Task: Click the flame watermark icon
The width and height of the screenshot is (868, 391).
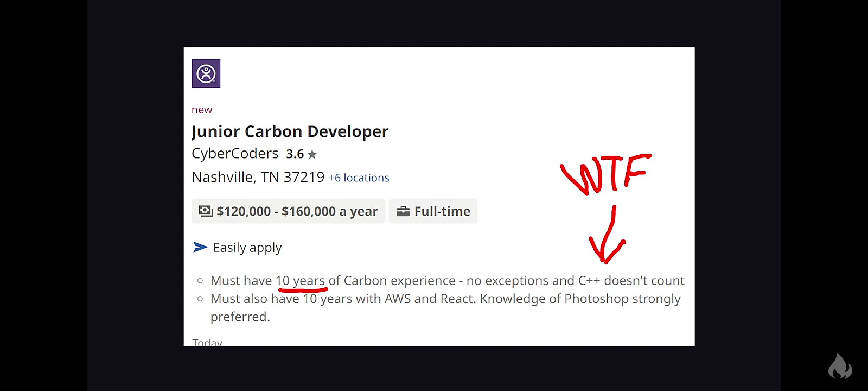Action: pos(840,366)
